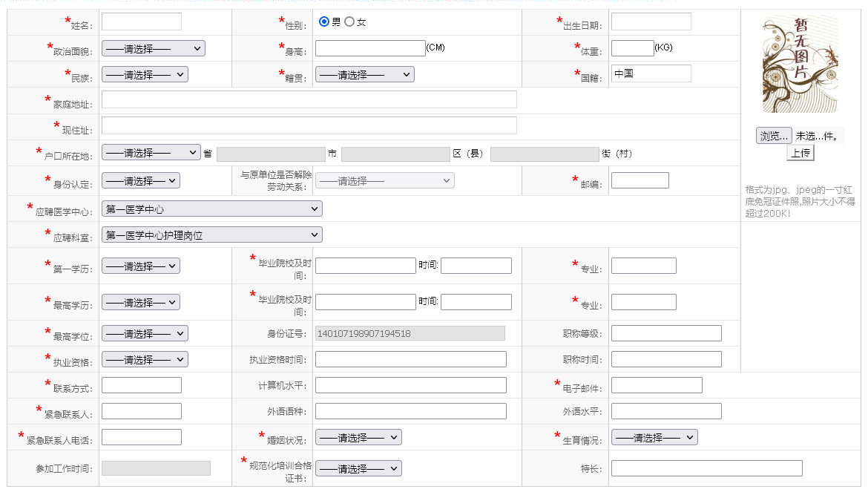Image resolution: width=868 pixels, height=492 pixels.
Task: Select the 男 gender radio button
Action: 324,22
